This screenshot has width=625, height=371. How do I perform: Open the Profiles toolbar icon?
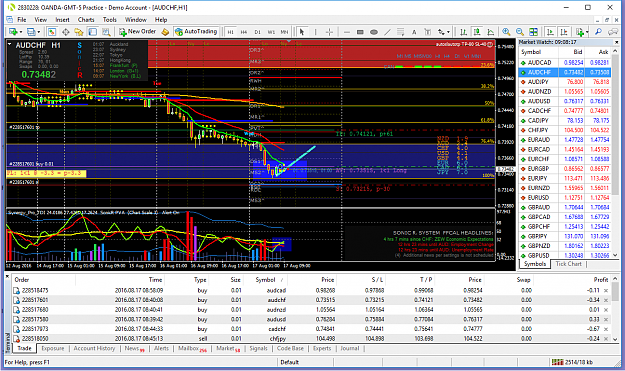pos(31,32)
